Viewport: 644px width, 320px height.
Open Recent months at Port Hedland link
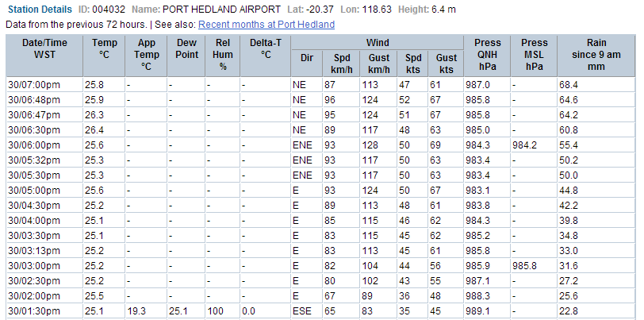tap(266, 25)
